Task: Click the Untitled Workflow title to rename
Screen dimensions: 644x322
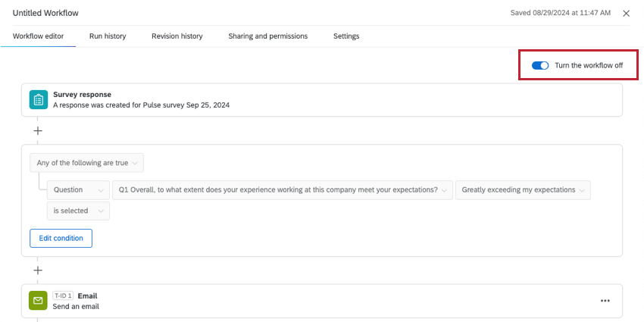Action: tap(45, 14)
